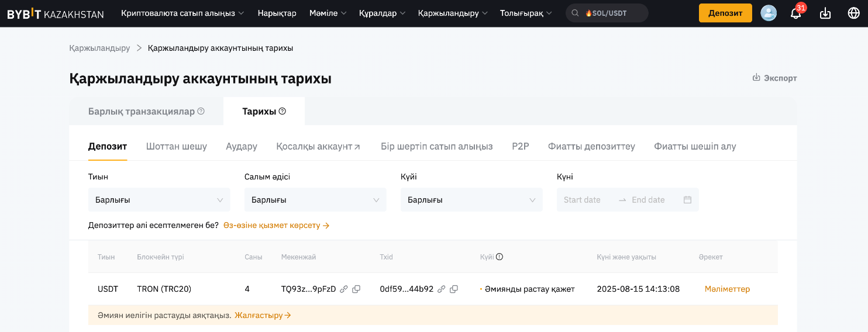Click the user profile avatar icon

769,13
